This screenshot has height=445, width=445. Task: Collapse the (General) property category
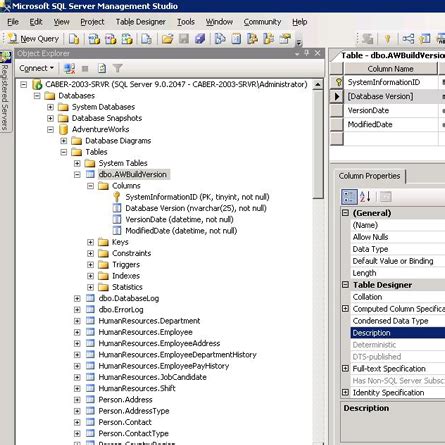pyautogui.click(x=346, y=213)
